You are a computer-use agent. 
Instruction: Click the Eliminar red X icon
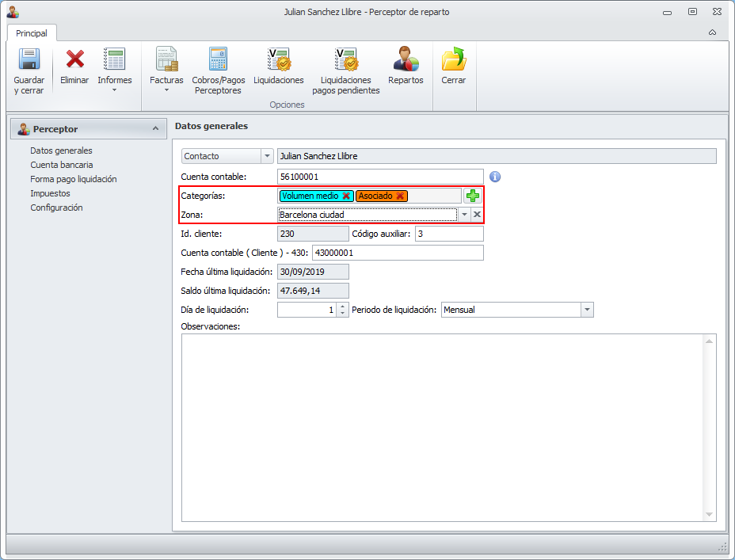(74, 59)
